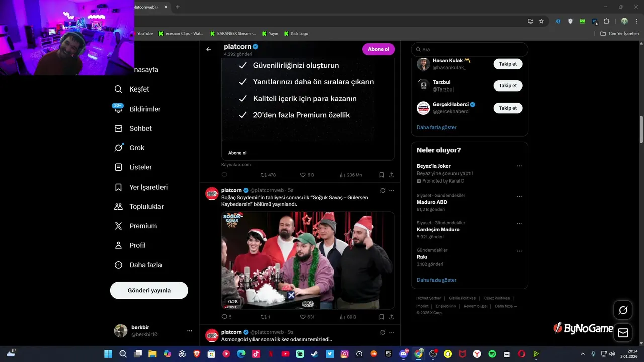Open options for Rakı trend
The width and height of the screenshot is (644, 362).
[519, 250]
